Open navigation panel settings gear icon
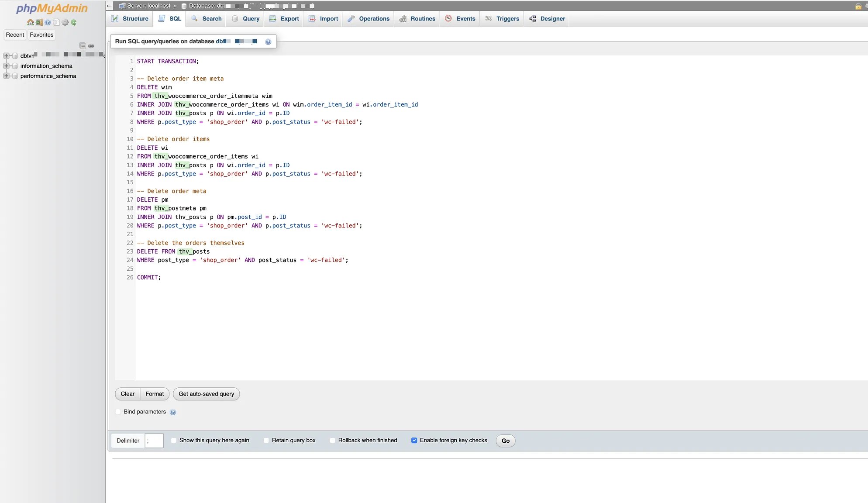 click(x=65, y=22)
